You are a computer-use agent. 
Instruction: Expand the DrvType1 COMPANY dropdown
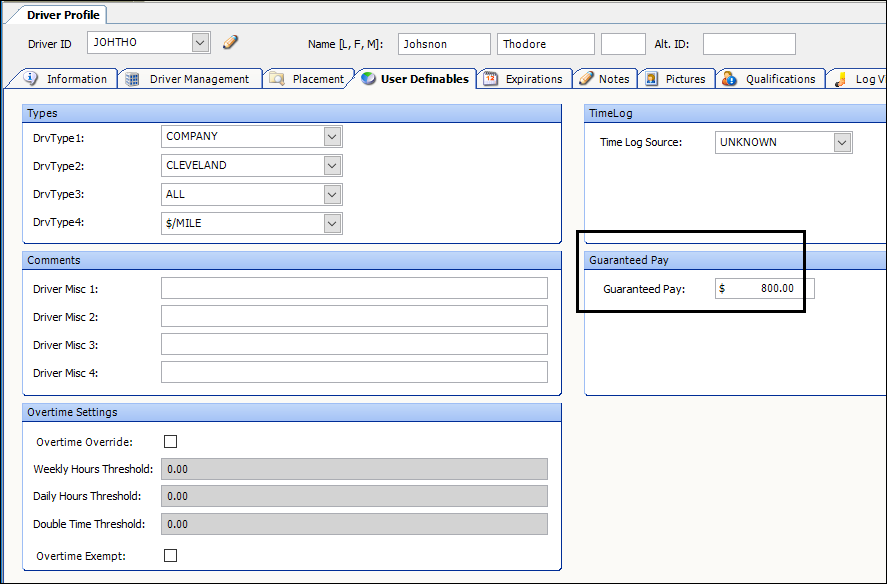tap(332, 136)
